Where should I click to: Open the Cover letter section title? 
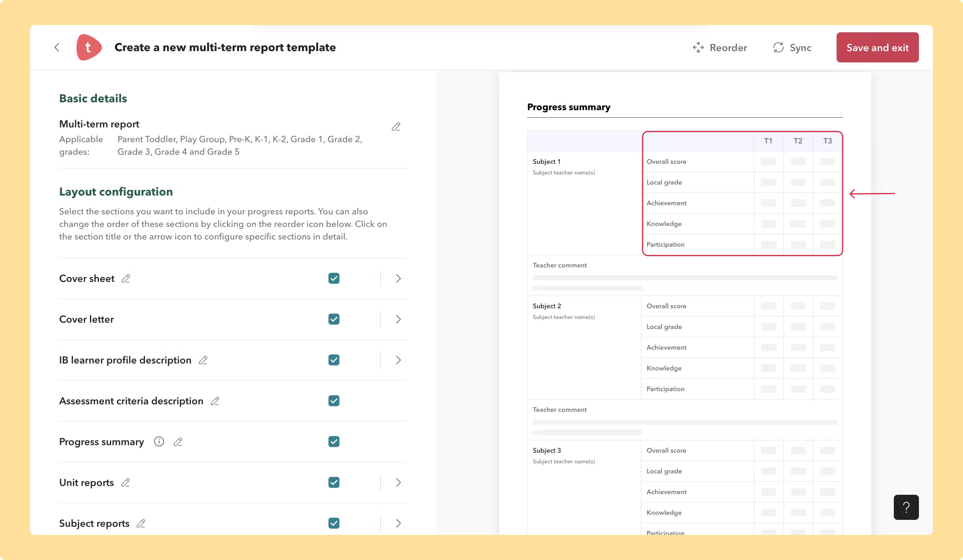[86, 319]
